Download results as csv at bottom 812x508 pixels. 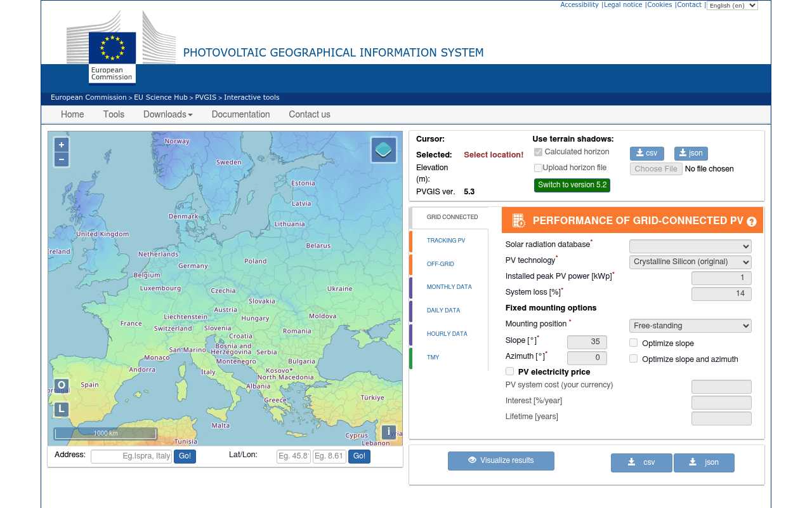pyautogui.click(x=641, y=462)
